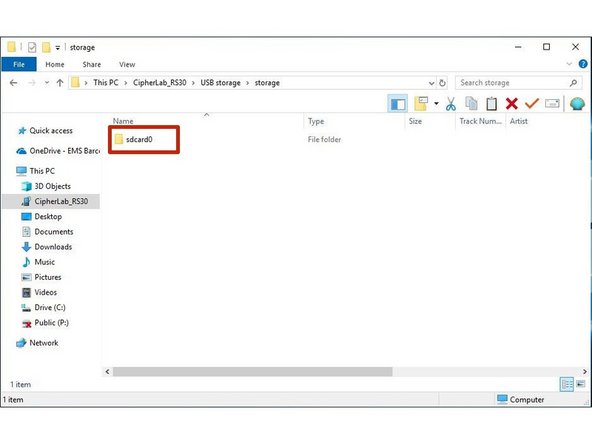Switch to the Home ribbon tab
Image resolution: width=592 pixels, height=444 pixels.
tap(55, 65)
